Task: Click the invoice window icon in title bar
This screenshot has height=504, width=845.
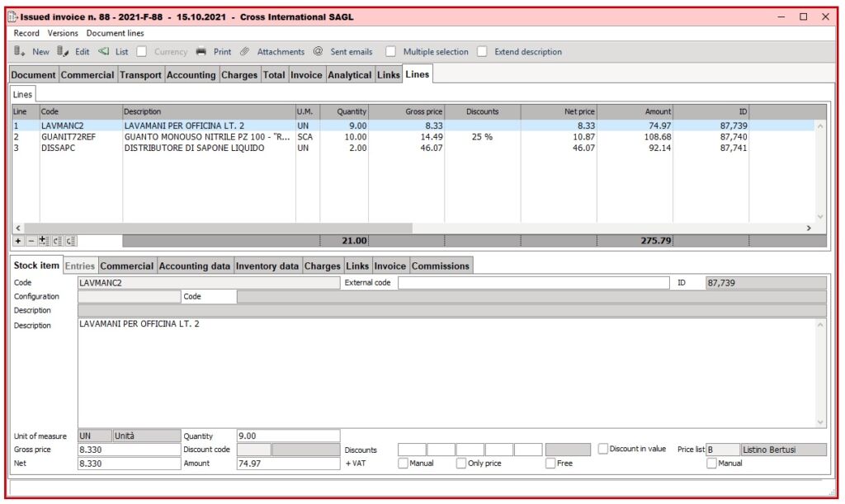Action: 13,16
